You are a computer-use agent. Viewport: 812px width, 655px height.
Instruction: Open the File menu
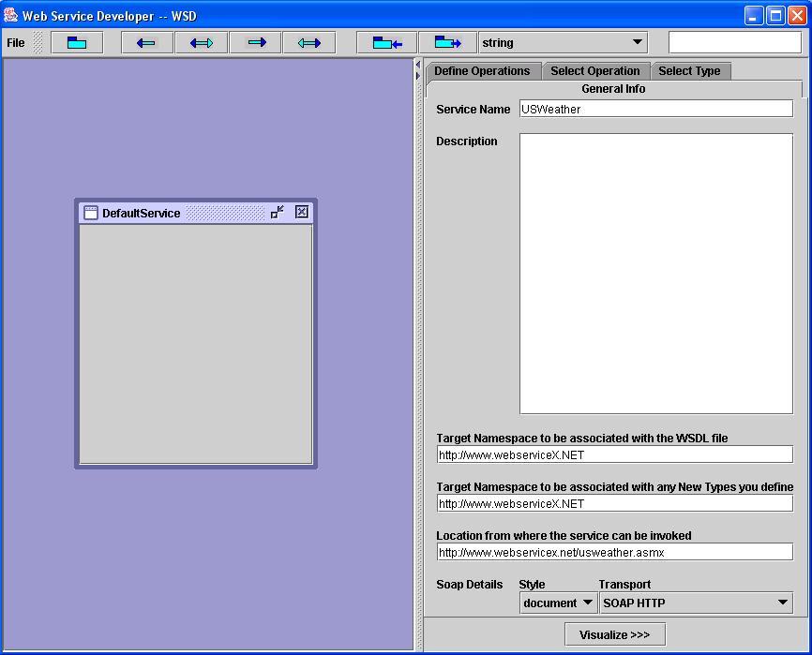(16, 43)
